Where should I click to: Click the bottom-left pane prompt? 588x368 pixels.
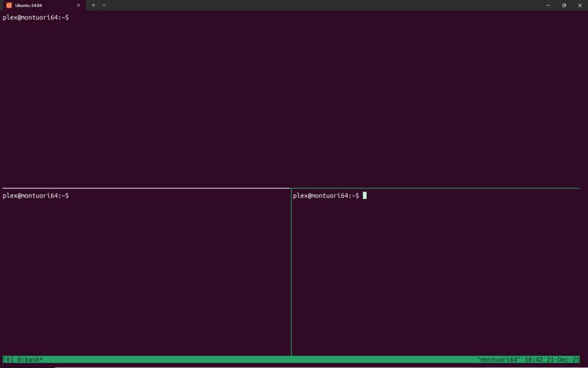coord(36,196)
